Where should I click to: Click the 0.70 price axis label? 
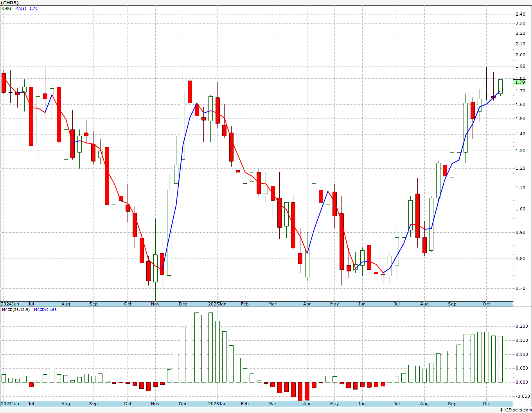(x=520, y=288)
